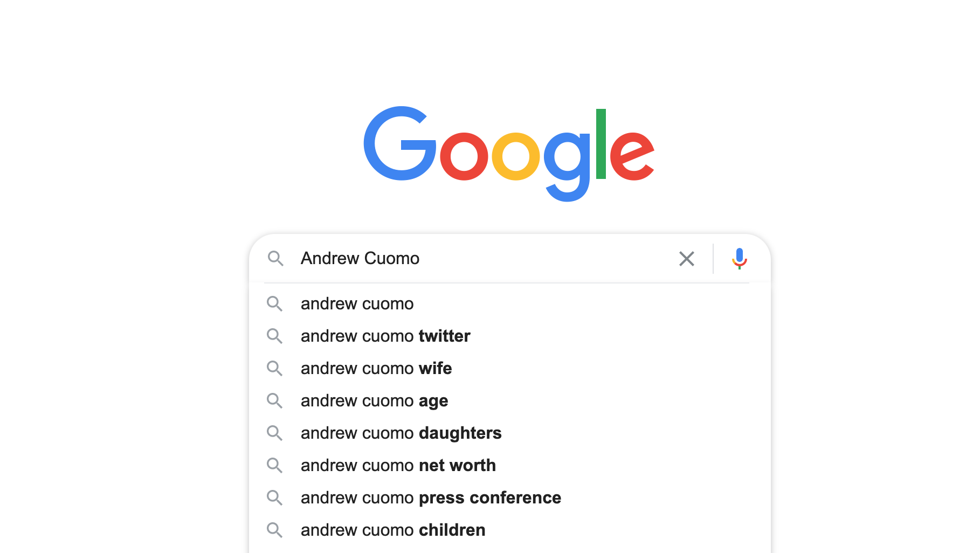Click the magnifier icon beside 'andrew cuomo age'
The width and height of the screenshot is (980, 553).
coord(274,401)
